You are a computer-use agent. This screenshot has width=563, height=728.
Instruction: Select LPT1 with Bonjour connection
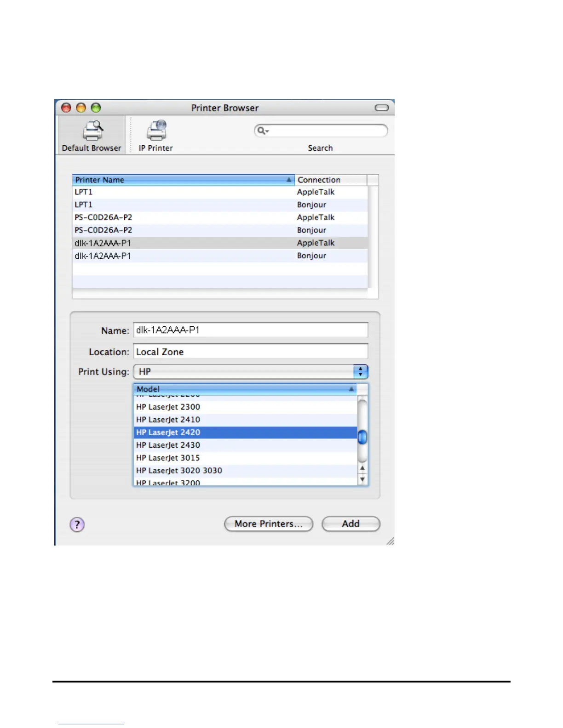click(220, 205)
